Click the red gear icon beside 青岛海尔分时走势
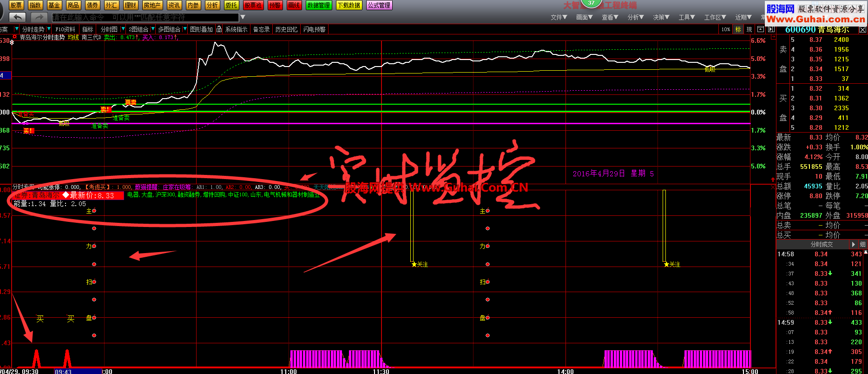This screenshot has width=868, height=374. [x=15, y=37]
